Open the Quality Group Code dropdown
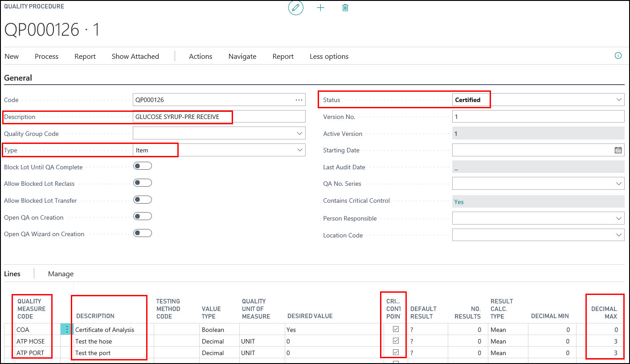This screenshot has width=630, height=364. pos(299,134)
